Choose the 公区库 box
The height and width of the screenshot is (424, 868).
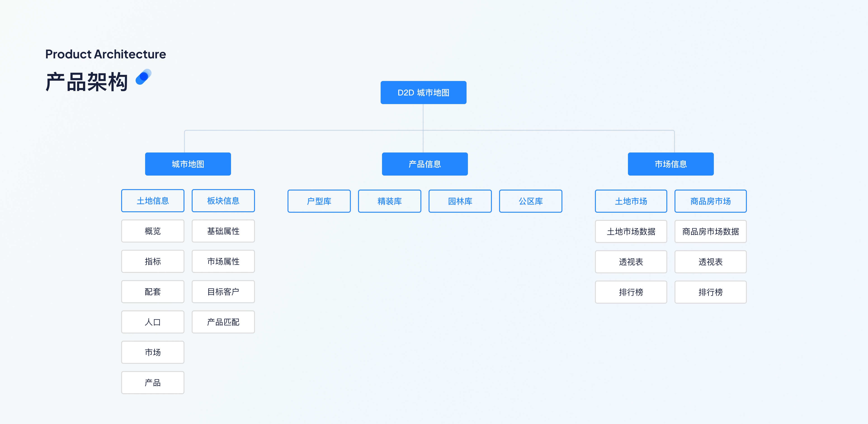(530, 201)
